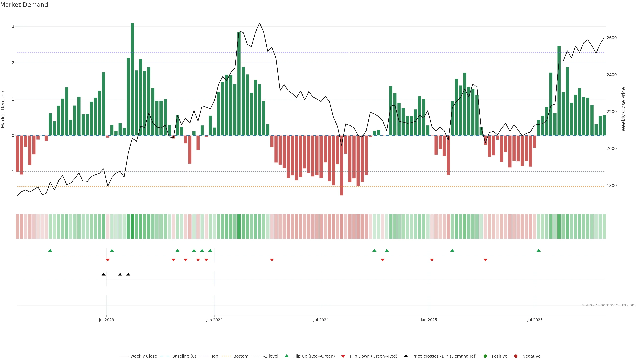Viewport: 644px width, 362px height.
Task: Click the green Flip Up triangle in the legend
Action: [287, 356]
